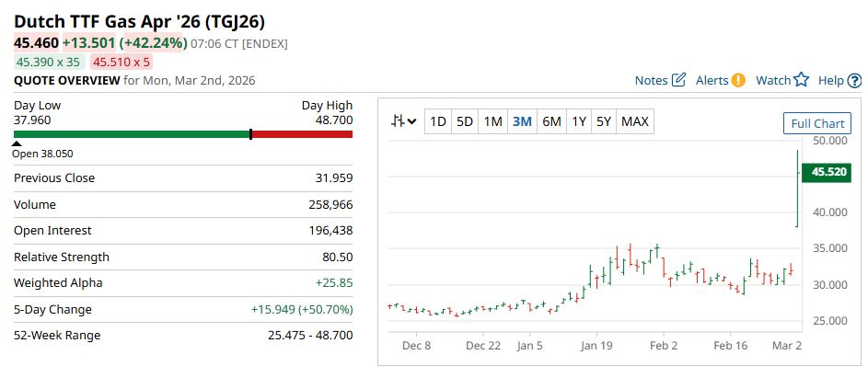The image size is (868, 389).
Task: Click the green 45.520 price label
Action: [x=825, y=172]
